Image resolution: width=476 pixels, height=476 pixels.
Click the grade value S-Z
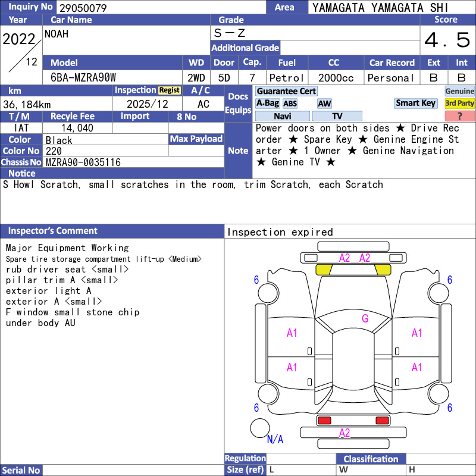pos(230,33)
